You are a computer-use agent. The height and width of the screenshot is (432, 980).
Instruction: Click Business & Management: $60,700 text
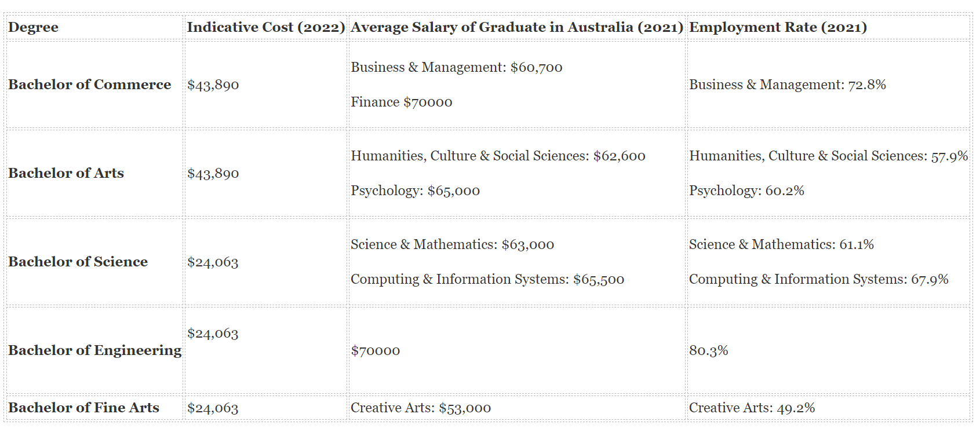457,67
